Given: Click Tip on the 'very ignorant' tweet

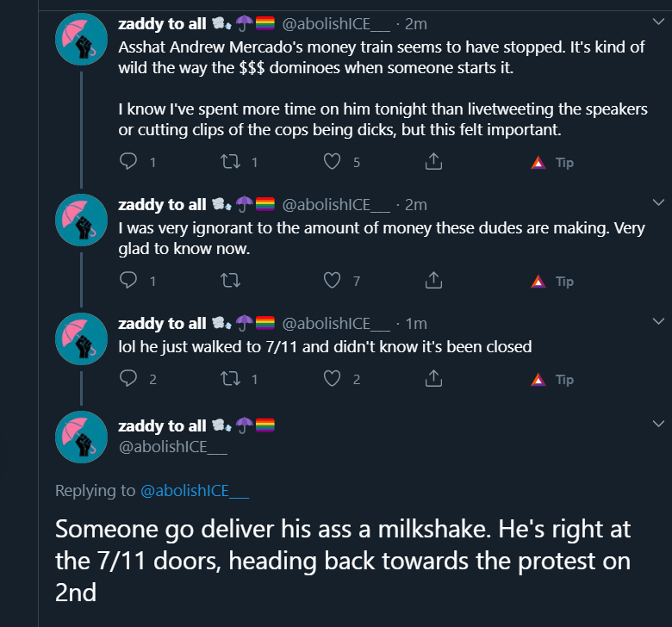Looking at the screenshot, I should click(552, 281).
